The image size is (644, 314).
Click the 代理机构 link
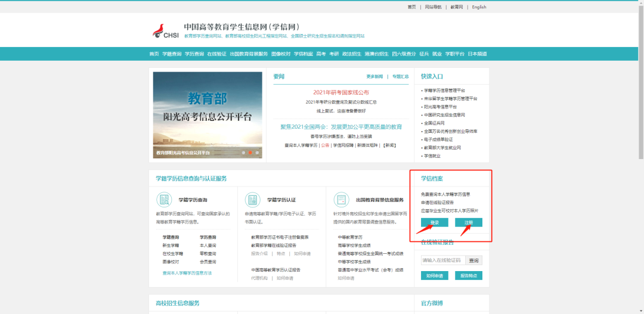pyautogui.click(x=259, y=278)
